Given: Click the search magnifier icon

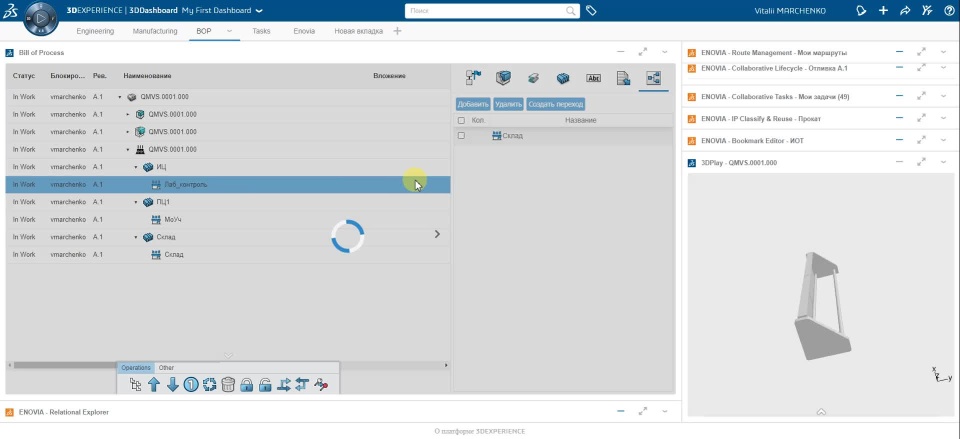Looking at the screenshot, I should 571,11.
